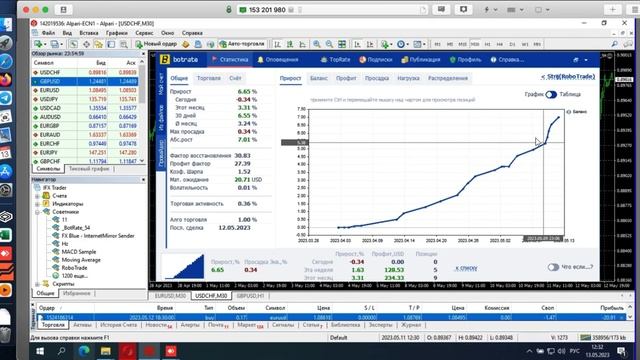The width and height of the screenshot is (640, 360).
Task: Select the candlestick chart view icon
Action: coord(290,44)
